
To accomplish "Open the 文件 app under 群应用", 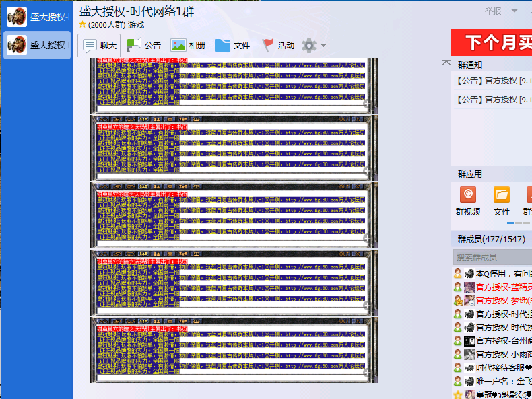I will pos(502,201).
